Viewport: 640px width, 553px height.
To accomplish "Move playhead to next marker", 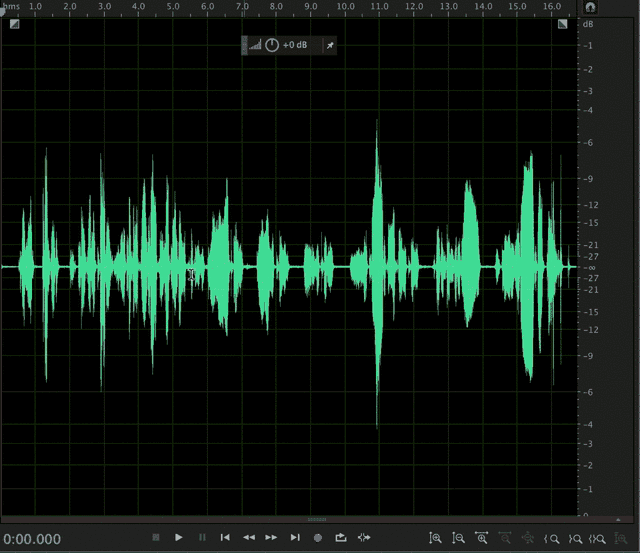I will [x=295, y=537].
